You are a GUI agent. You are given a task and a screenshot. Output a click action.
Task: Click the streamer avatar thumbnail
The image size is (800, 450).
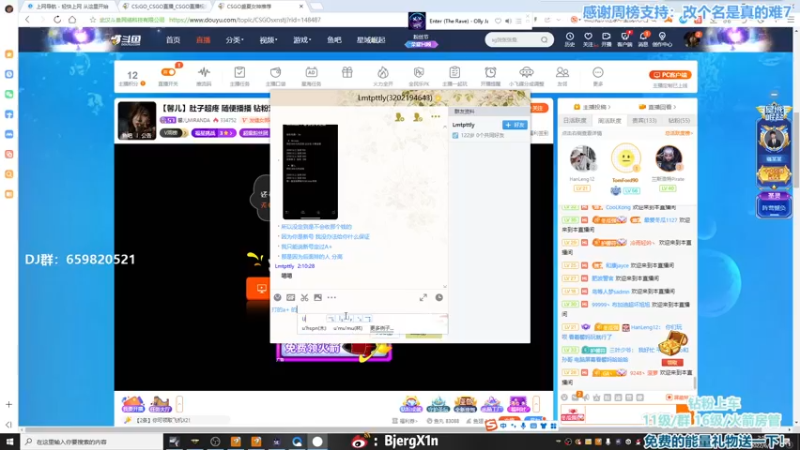137,120
